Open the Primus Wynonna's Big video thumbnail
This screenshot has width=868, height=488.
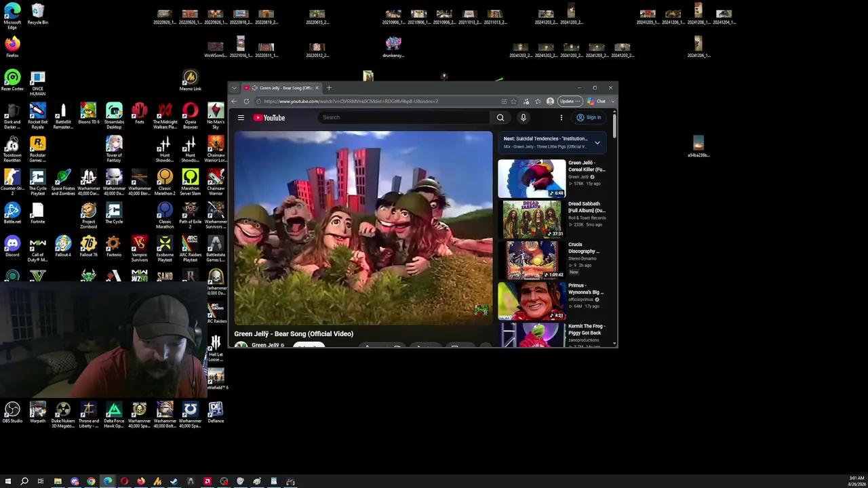[532, 300]
